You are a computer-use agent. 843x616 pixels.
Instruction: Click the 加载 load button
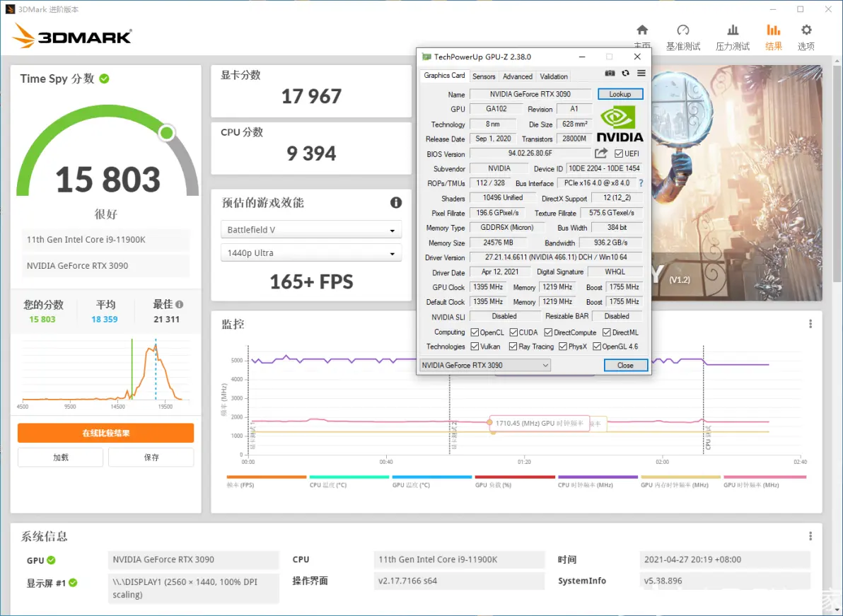(60, 458)
